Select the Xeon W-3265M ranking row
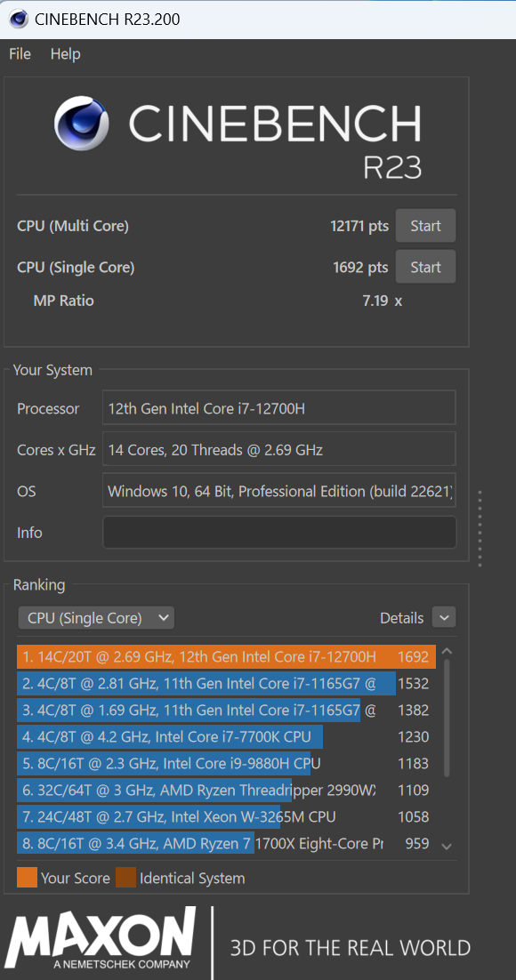The width and height of the screenshot is (516, 980). click(x=226, y=817)
